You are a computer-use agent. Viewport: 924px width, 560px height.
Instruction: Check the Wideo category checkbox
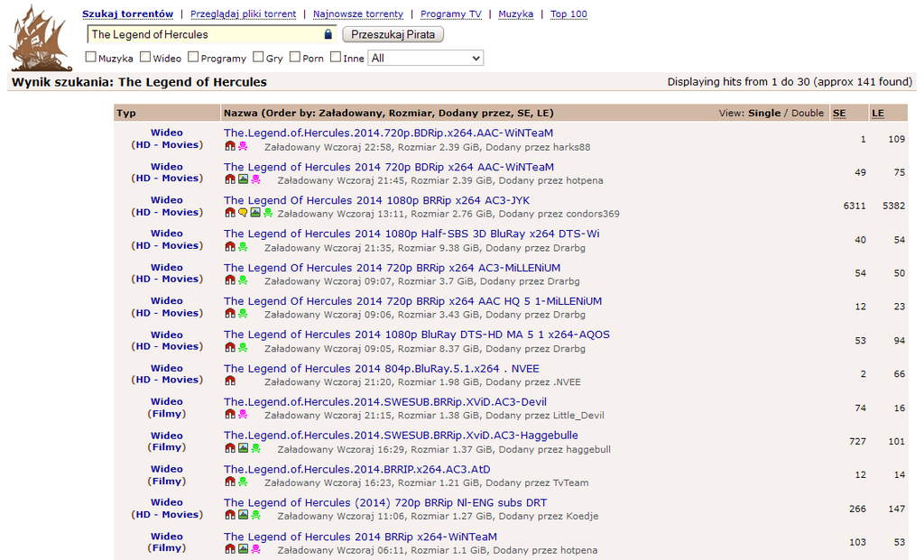coord(143,57)
